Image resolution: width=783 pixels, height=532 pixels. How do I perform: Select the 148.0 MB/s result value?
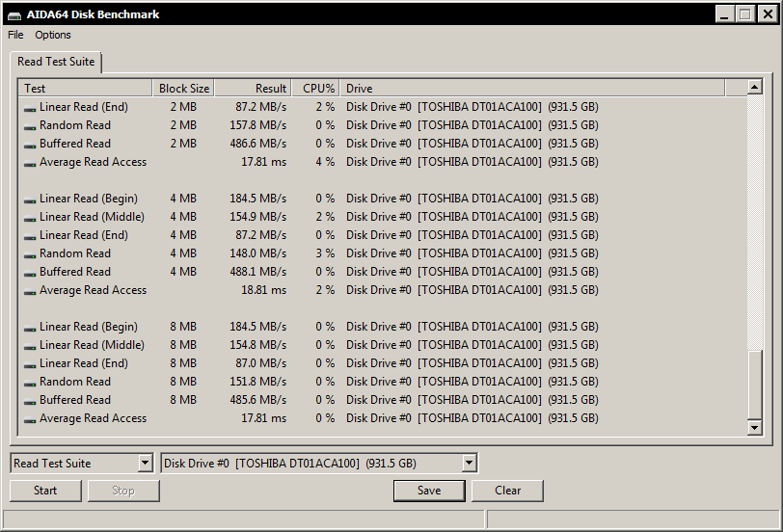click(257, 253)
